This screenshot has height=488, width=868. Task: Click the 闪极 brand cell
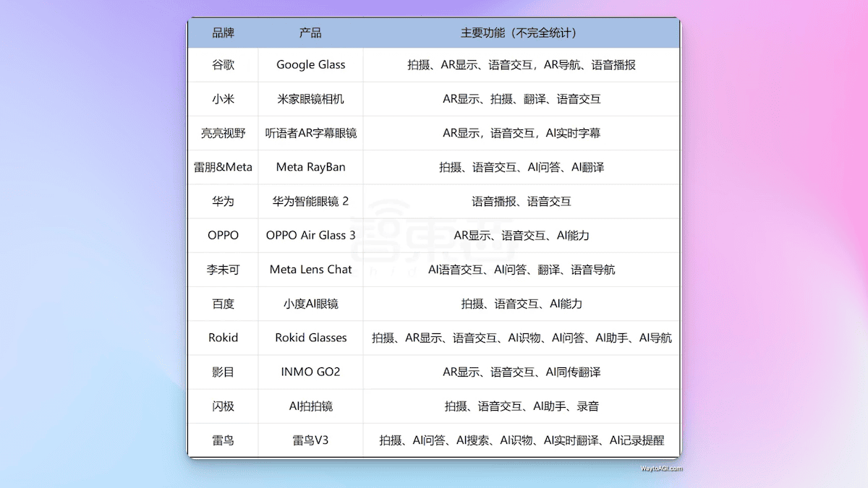pyautogui.click(x=223, y=406)
